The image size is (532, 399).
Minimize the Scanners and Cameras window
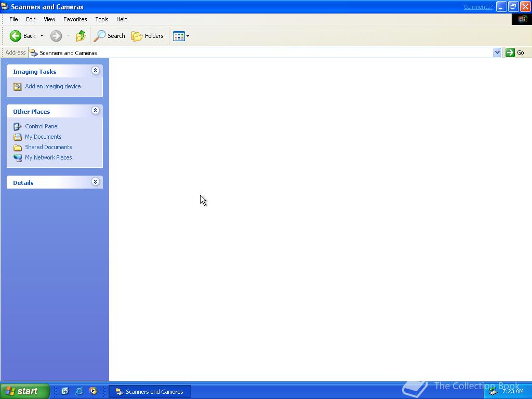[x=501, y=7]
